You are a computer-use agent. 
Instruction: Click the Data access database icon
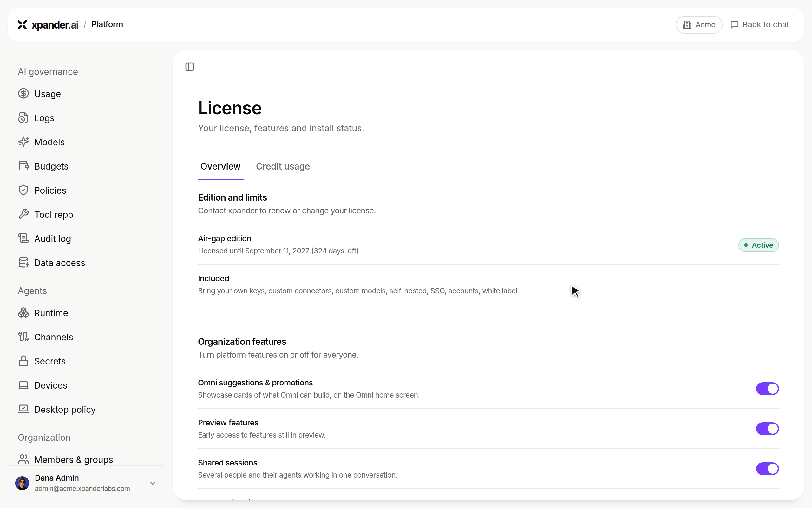coord(23,263)
